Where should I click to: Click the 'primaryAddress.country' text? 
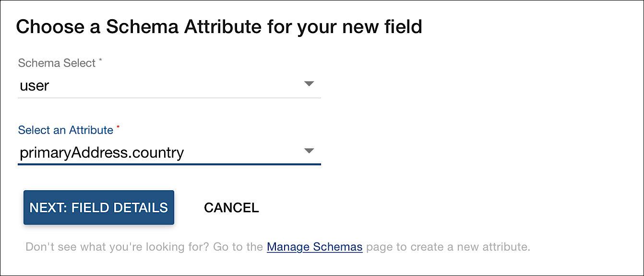coord(102,153)
